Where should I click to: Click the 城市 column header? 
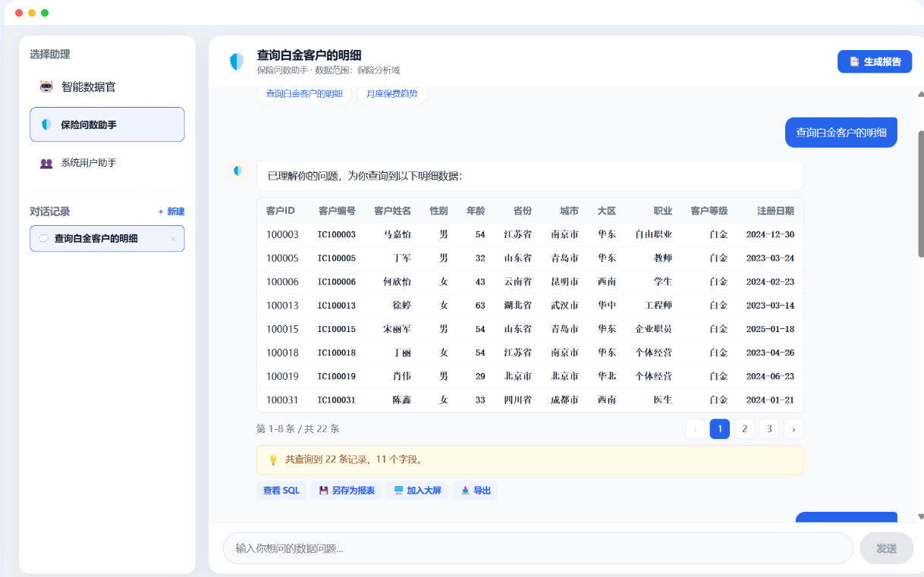click(569, 211)
